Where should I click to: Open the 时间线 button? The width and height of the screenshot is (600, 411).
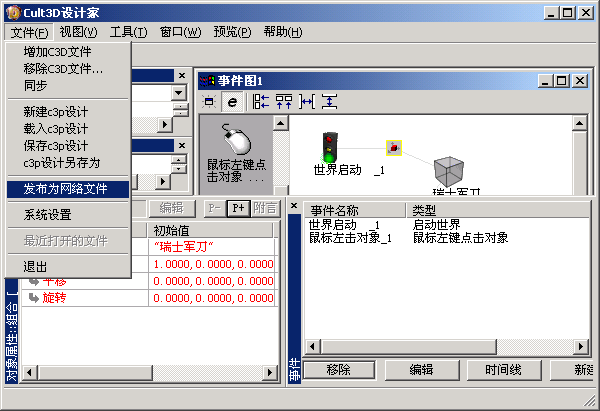coord(503,370)
